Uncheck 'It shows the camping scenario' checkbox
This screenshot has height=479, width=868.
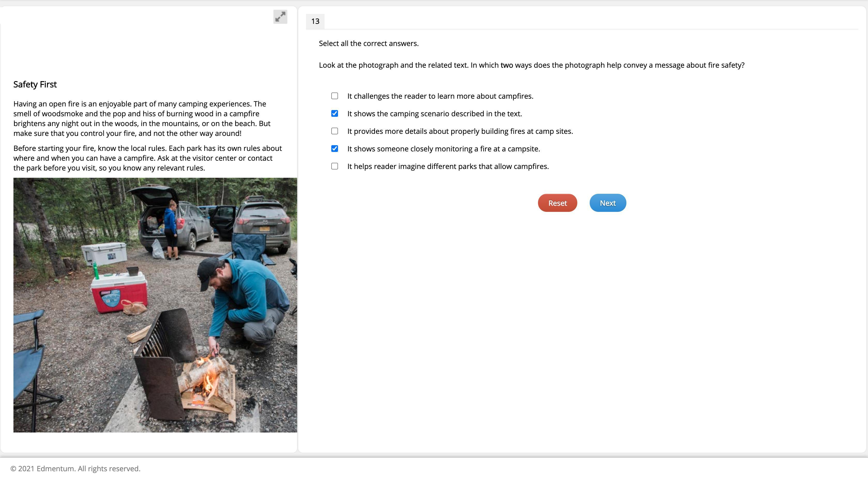point(334,113)
